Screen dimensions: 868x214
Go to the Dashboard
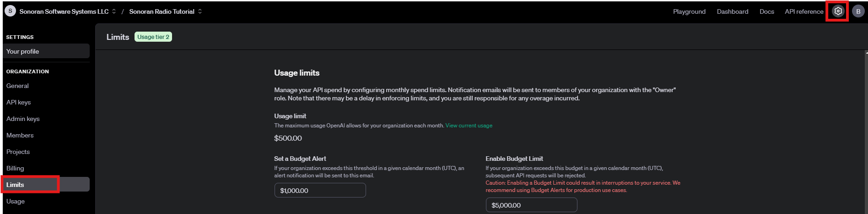coord(733,11)
